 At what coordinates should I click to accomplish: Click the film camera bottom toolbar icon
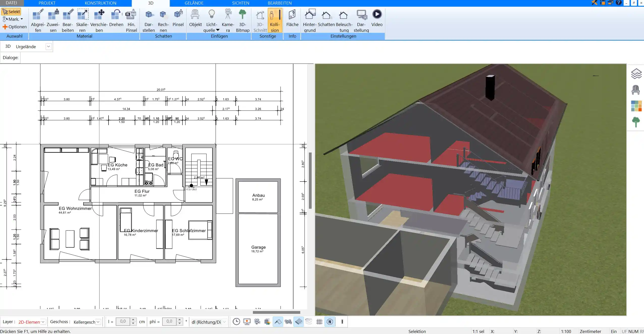point(257,322)
